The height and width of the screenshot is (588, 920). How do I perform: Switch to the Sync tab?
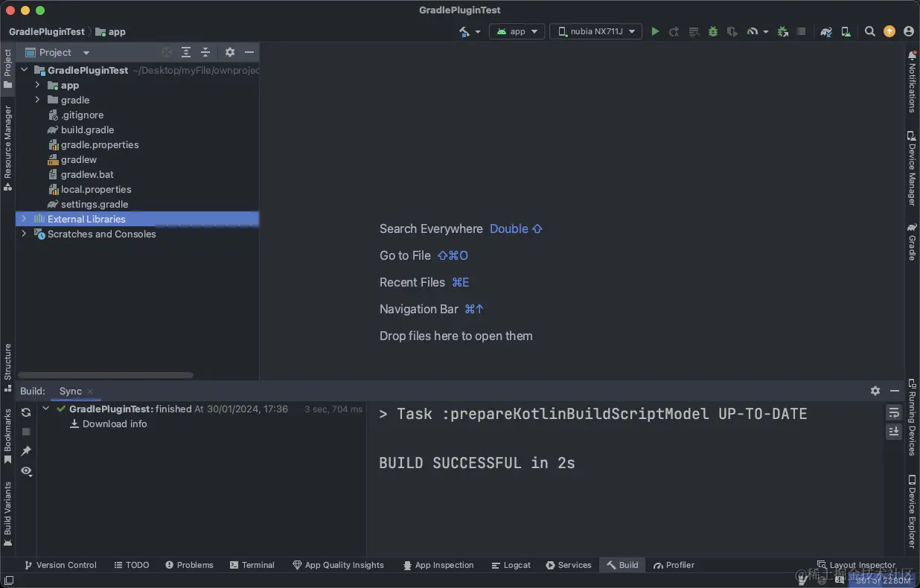click(x=71, y=391)
